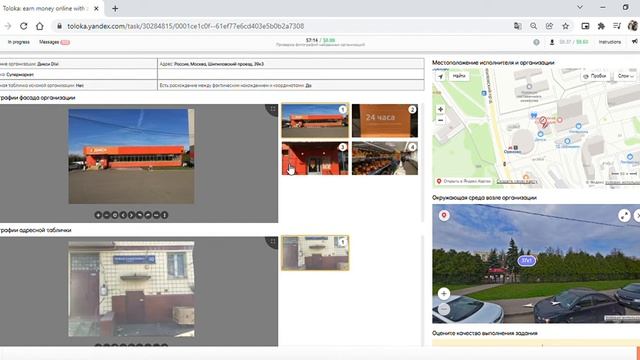Image resolution: width=640 pixels, height=360 pixels.
Task: Click the address 'Россия, Москва, Шипиловский проезд'
Action: 219,64
